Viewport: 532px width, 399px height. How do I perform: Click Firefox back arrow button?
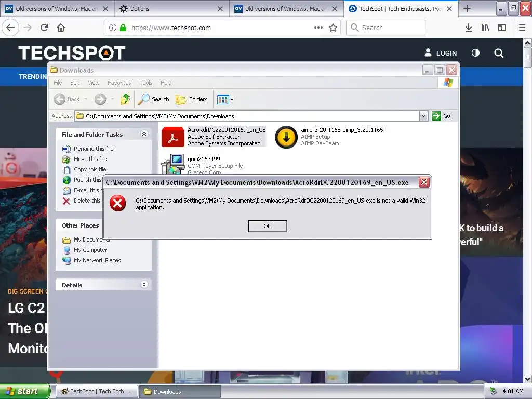click(x=10, y=28)
